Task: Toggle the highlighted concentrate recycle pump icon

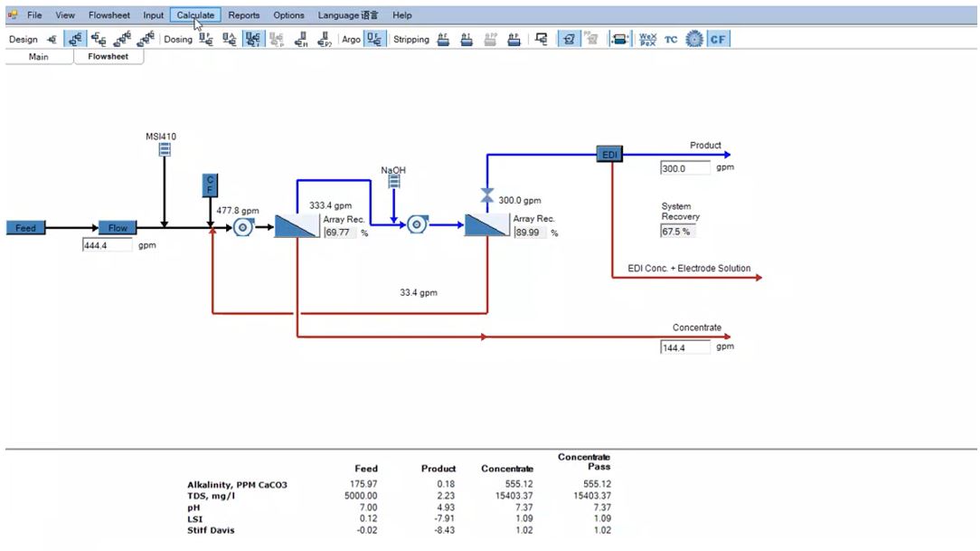Action: pyautogui.click(x=569, y=40)
